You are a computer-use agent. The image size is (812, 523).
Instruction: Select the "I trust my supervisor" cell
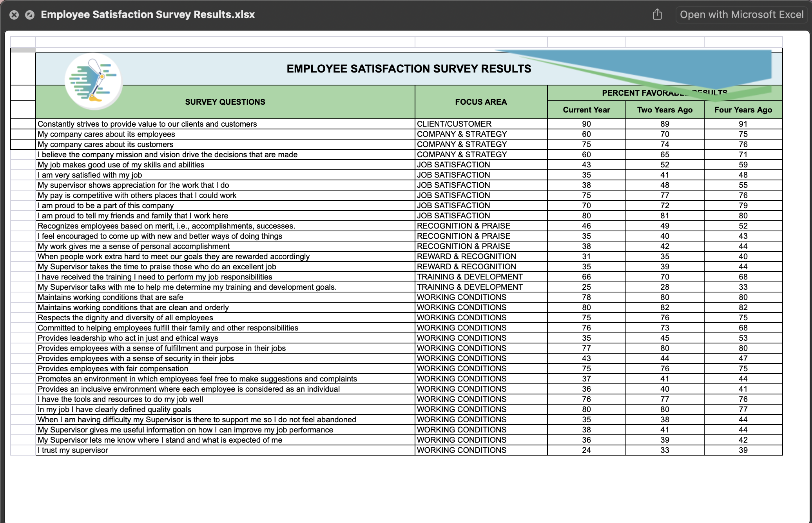pos(73,450)
